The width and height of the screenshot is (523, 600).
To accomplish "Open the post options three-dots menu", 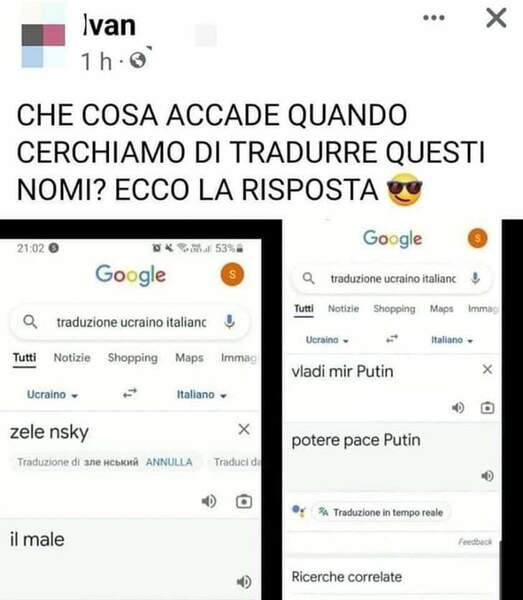I will [x=434, y=18].
